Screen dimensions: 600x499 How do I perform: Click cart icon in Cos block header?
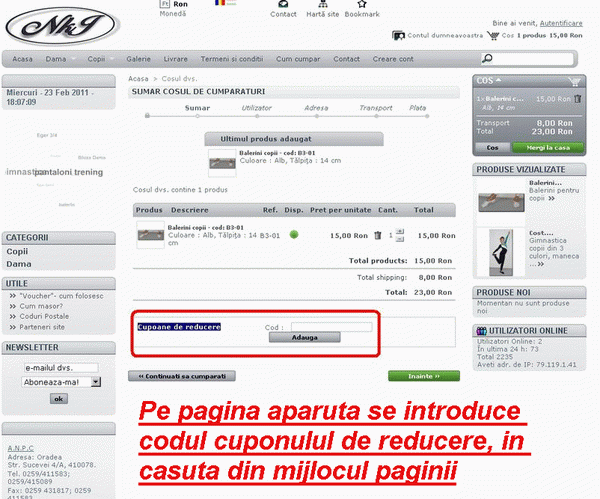coord(574,81)
